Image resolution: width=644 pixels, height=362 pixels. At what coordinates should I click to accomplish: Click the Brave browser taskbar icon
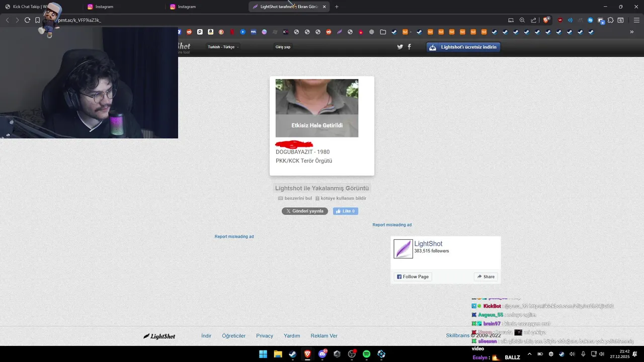(307, 354)
